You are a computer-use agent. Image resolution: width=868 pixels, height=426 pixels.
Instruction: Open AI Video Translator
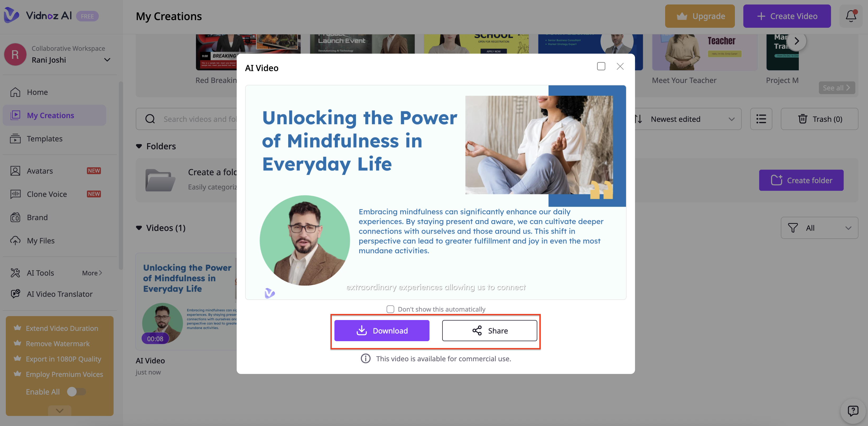click(x=59, y=294)
